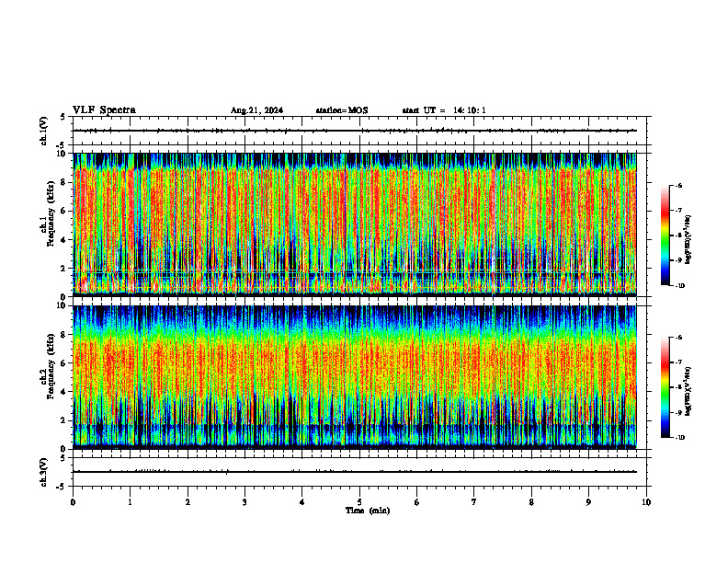
Task: Click time axis tick label '1'
Action: (130, 502)
